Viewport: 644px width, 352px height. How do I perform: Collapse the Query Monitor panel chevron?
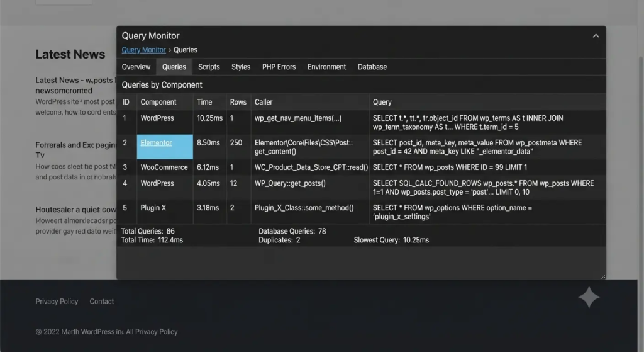pyautogui.click(x=596, y=36)
